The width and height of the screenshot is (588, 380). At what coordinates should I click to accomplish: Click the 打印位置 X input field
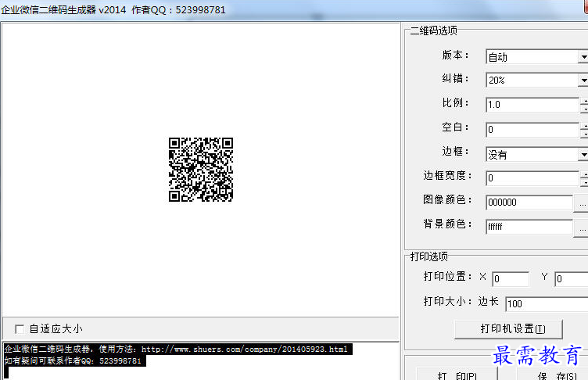(x=511, y=278)
